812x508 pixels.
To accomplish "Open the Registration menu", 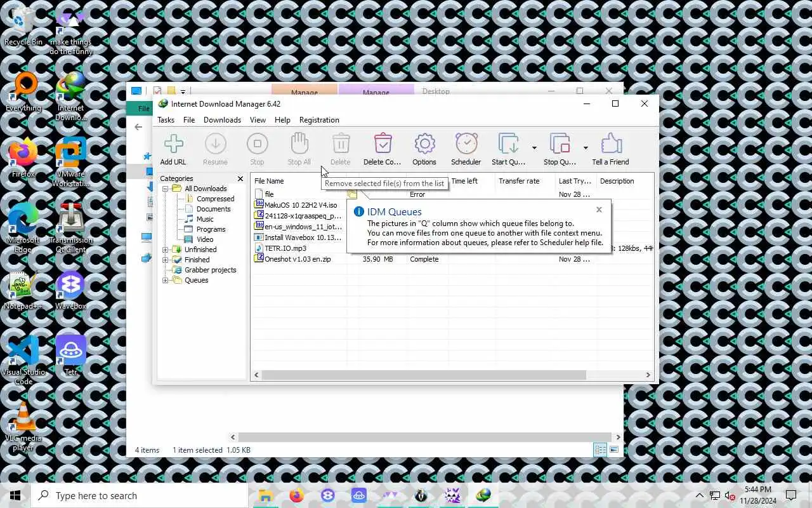I will tap(319, 120).
